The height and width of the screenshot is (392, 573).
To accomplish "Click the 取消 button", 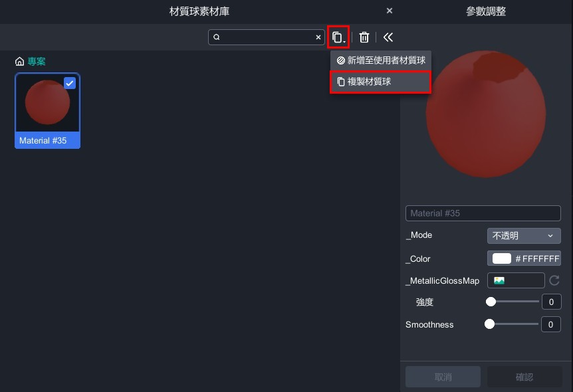I will tap(443, 377).
